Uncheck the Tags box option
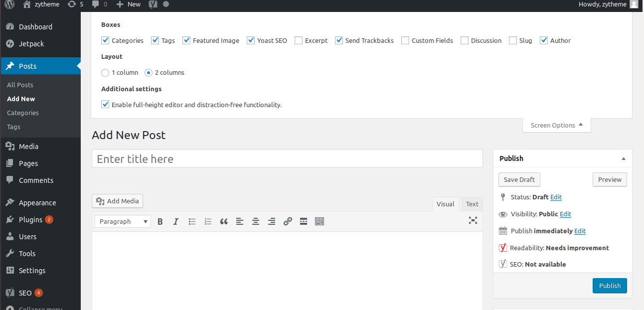Viewport: 644px width, 310px height. [x=155, y=40]
